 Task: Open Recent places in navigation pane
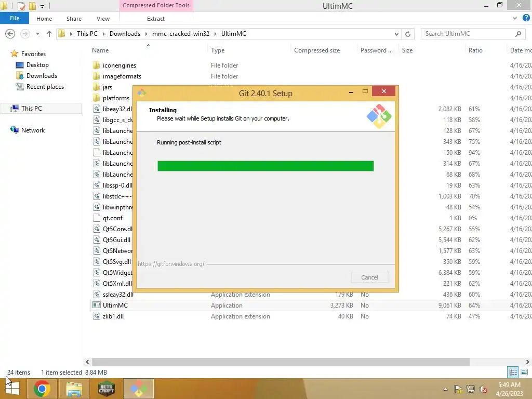point(45,87)
